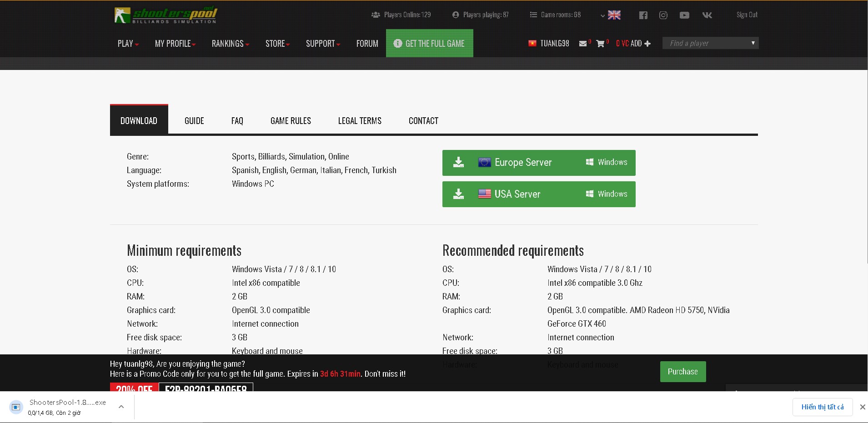This screenshot has height=423, width=868.
Task: Click the Players Online: 129 text
Action: (x=407, y=15)
